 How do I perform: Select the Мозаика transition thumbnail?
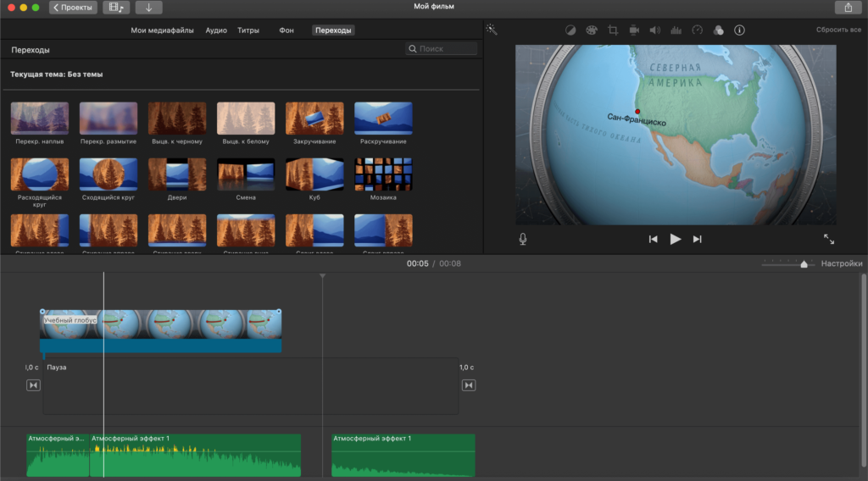(x=383, y=174)
